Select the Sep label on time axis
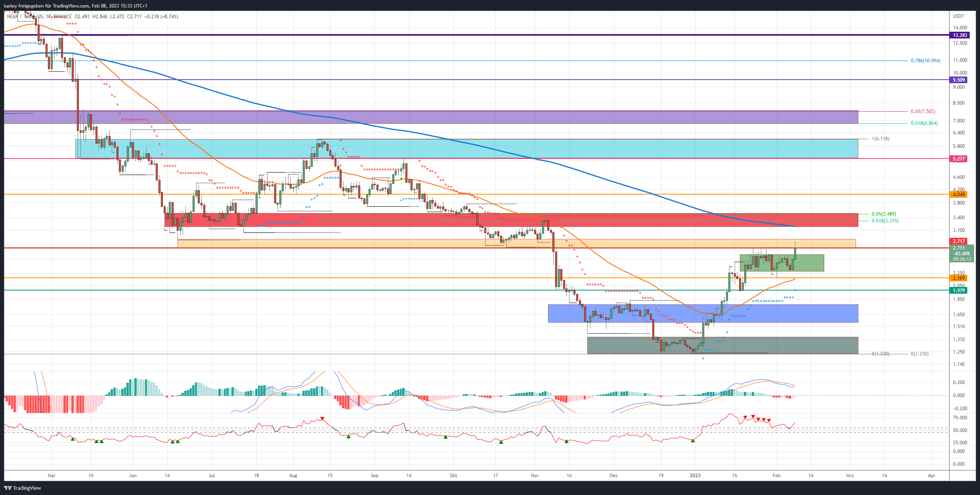The height and width of the screenshot is (495, 980). 374,476
